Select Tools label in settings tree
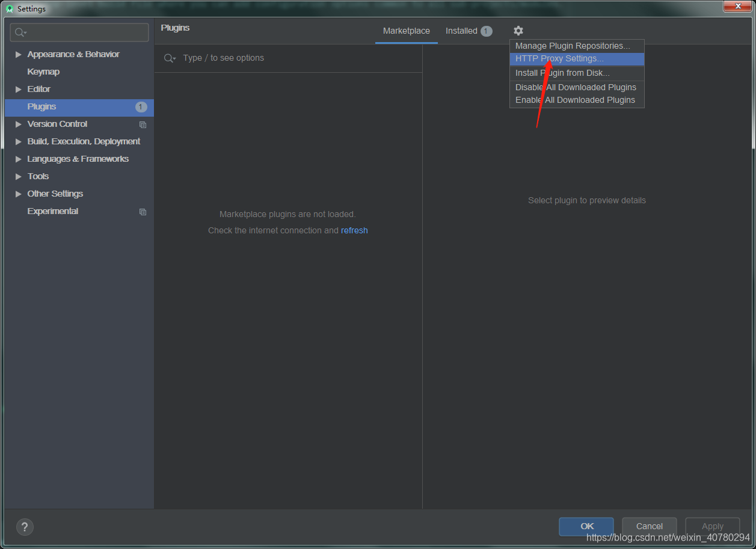The width and height of the screenshot is (756, 549). pyautogui.click(x=38, y=176)
